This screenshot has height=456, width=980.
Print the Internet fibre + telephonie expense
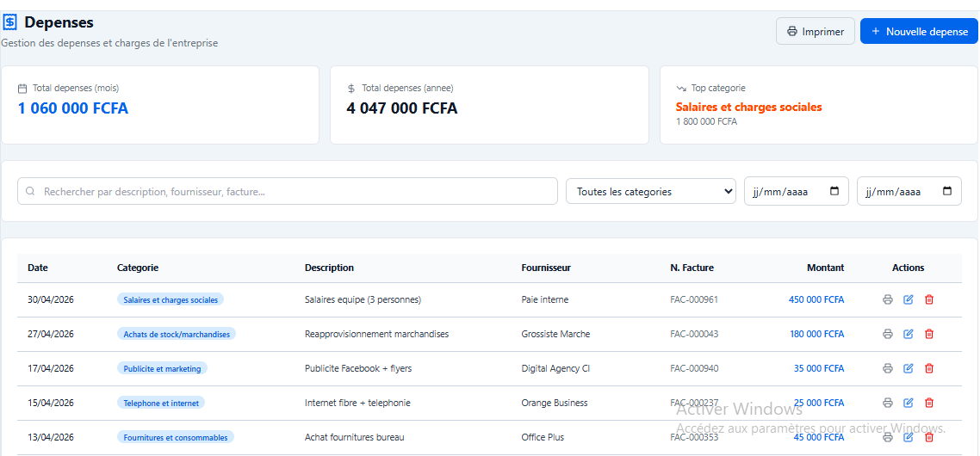888,403
